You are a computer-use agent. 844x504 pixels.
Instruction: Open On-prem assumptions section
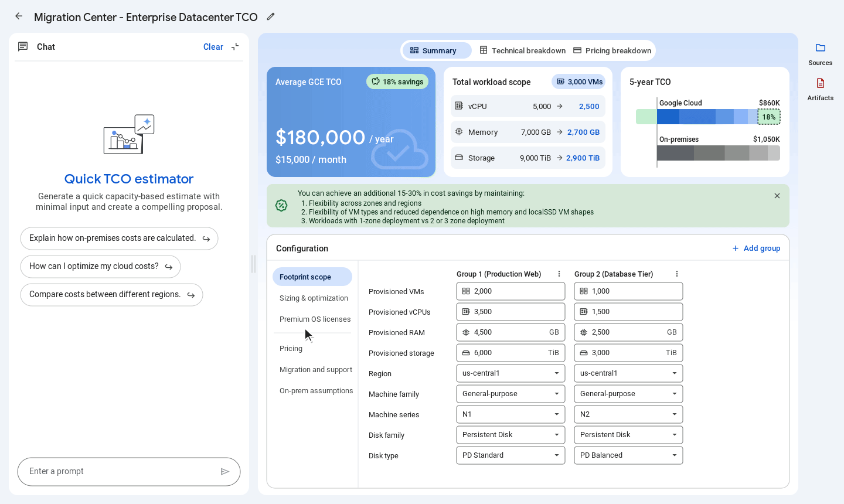click(x=316, y=390)
